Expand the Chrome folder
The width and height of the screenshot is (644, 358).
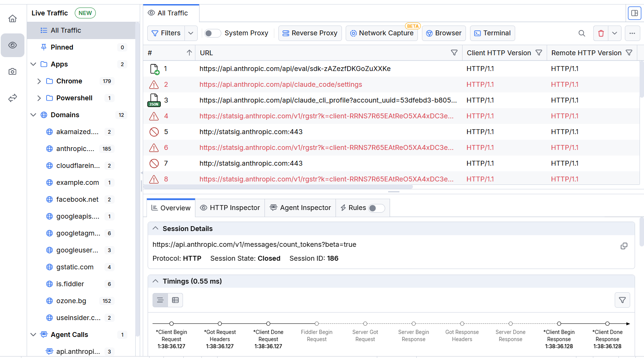(x=39, y=81)
